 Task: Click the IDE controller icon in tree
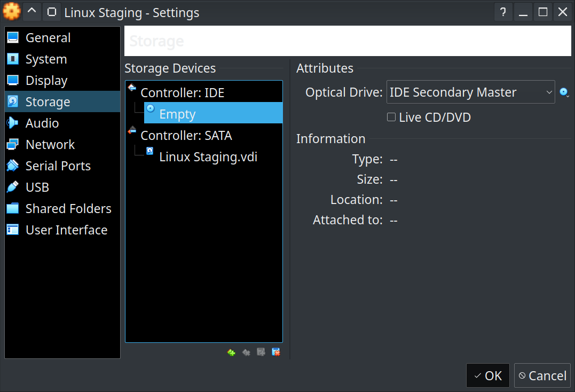click(x=132, y=88)
